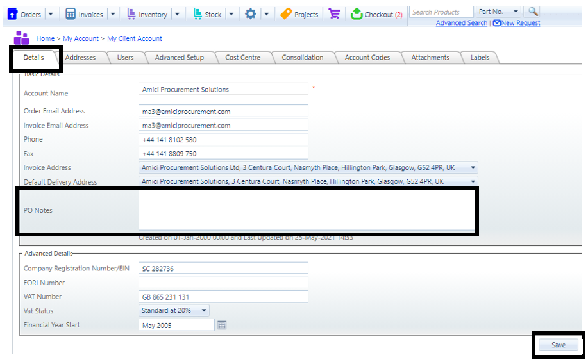
Task: Click the Save button
Action: 559,345
